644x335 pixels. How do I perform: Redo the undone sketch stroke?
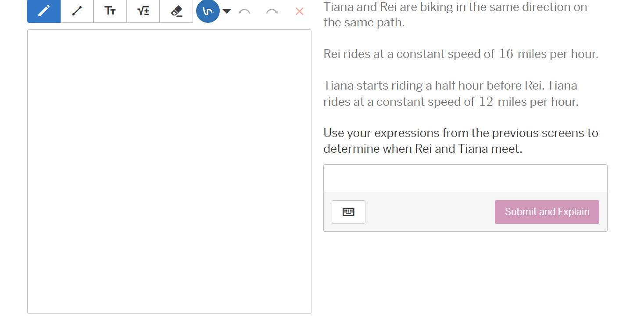pos(272,11)
